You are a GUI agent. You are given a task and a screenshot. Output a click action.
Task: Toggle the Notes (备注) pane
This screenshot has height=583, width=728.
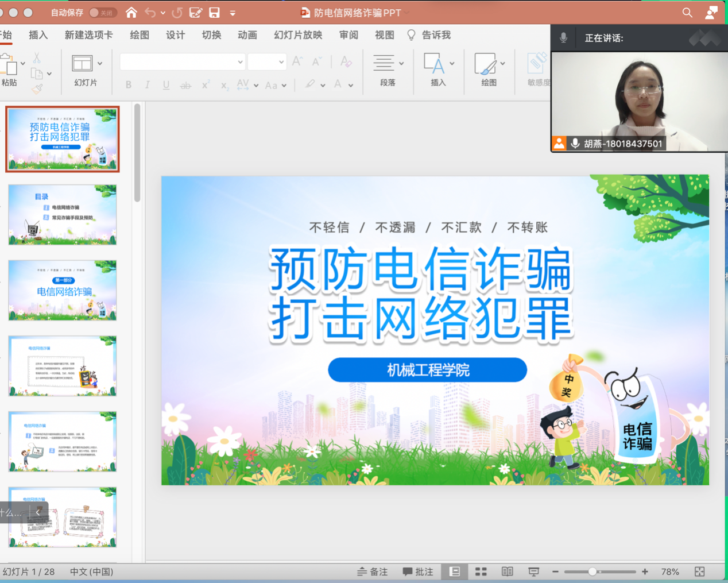click(x=373, y=572)
